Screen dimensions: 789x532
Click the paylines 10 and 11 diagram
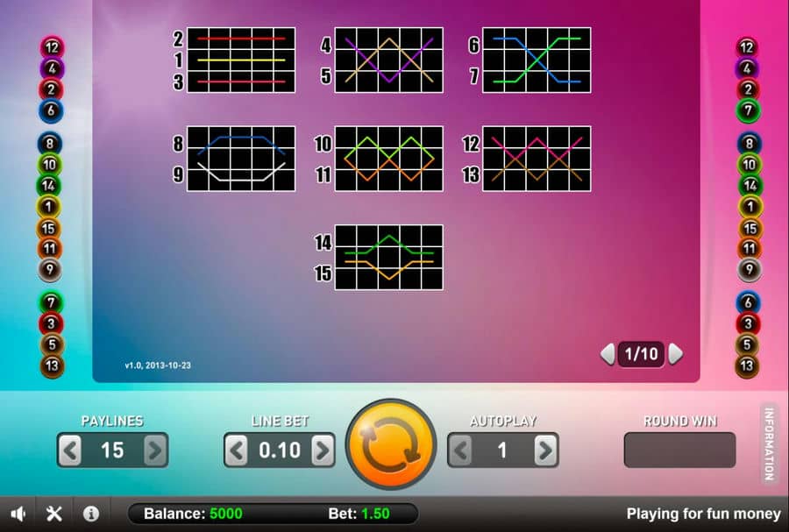click(x=389, y=159)
